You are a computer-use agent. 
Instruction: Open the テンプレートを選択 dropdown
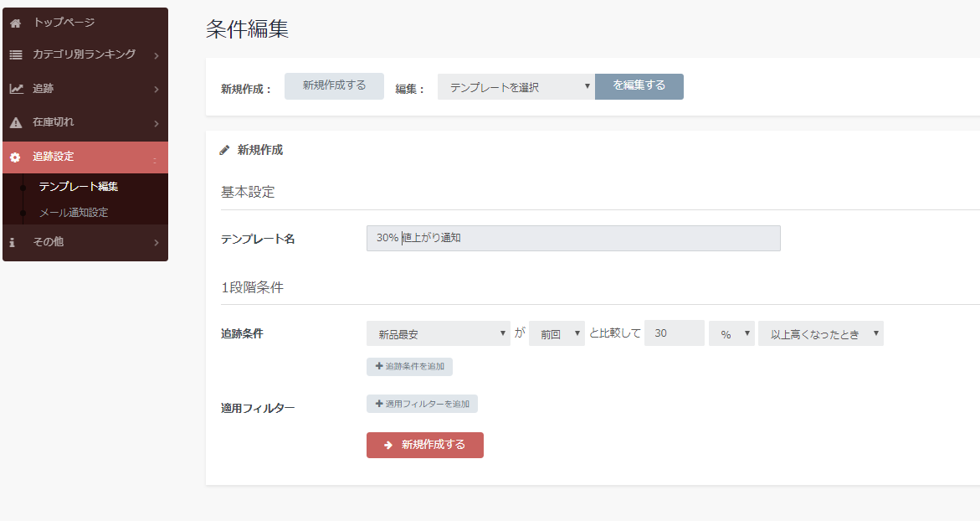(x=516, y=87)
